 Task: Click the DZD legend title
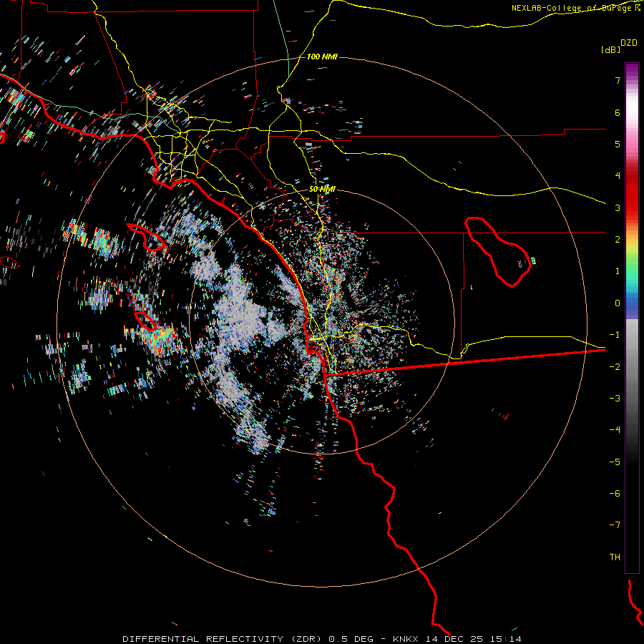tap(629, 43)
